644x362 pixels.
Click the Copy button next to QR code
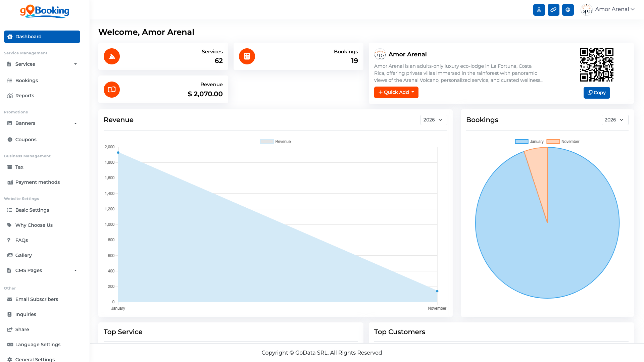[x=596, y=93]
